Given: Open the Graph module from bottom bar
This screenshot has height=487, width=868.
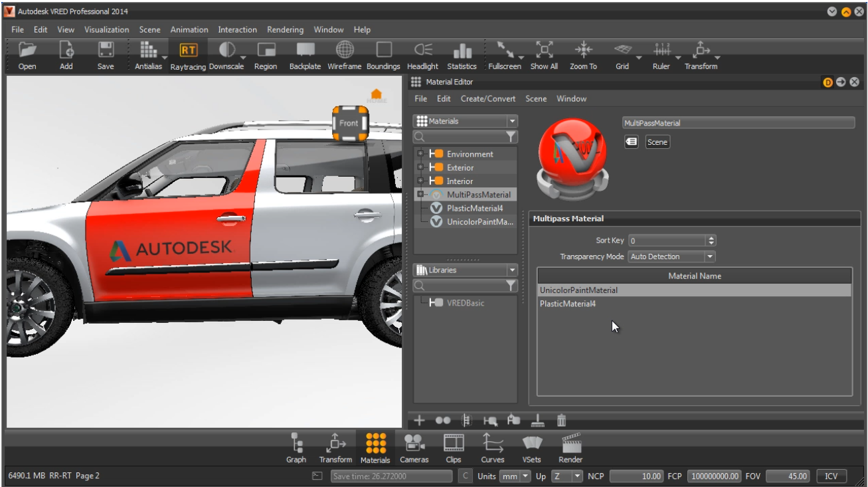Looking at the screenshot, I should (296, 448).
